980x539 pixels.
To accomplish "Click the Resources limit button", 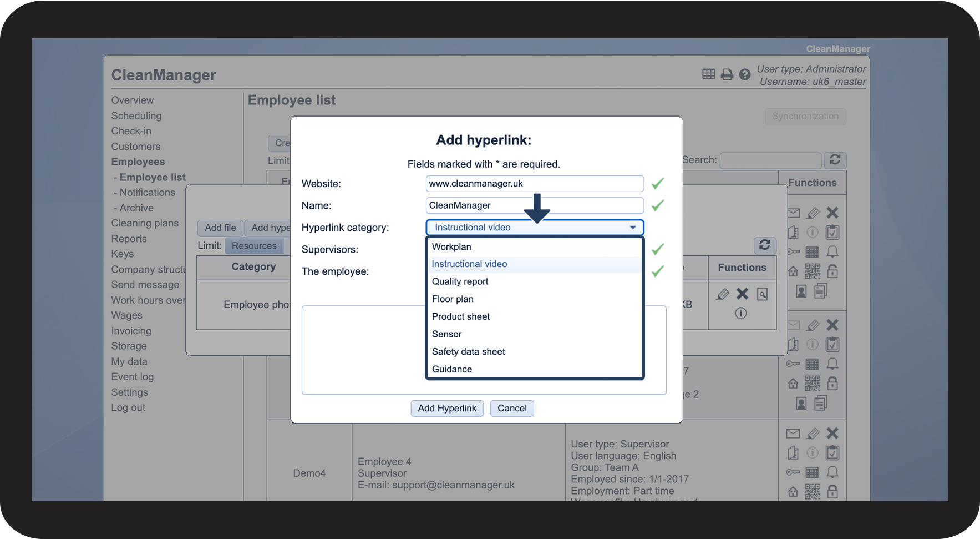I will tap(254, 246).
